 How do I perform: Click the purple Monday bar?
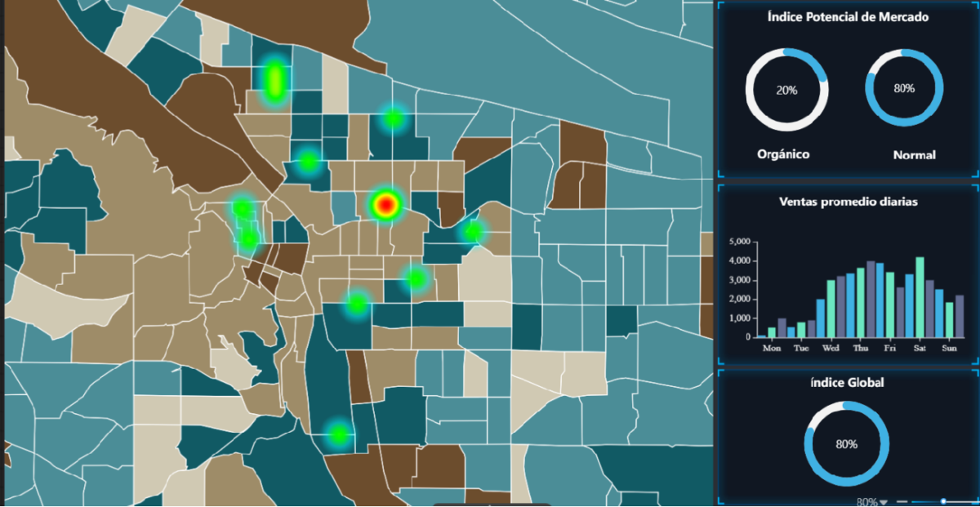click(x=782, y=328)
